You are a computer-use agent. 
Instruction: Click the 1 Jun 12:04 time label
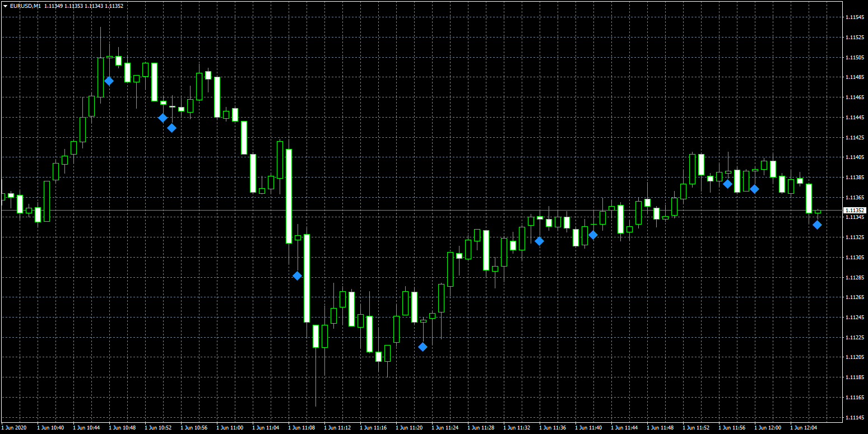point(804,428)
